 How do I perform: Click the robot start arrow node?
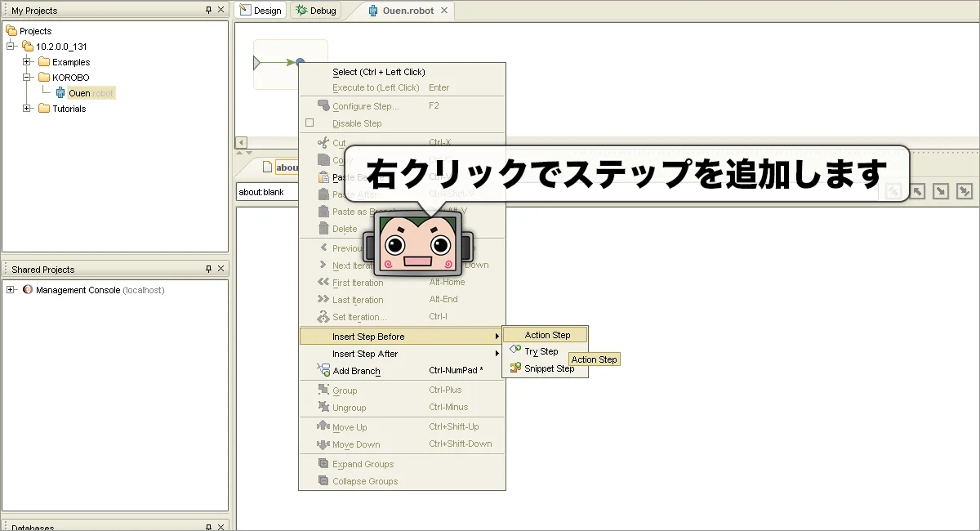click(x=257, y=62)
